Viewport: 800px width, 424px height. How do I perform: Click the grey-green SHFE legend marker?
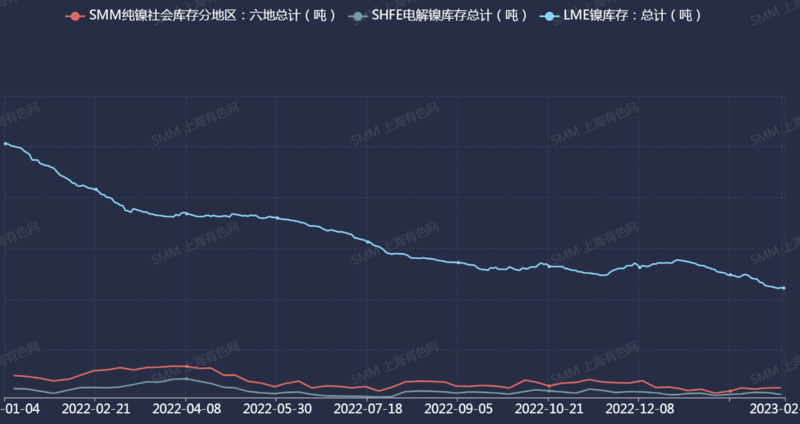click(x=358, y=16)
